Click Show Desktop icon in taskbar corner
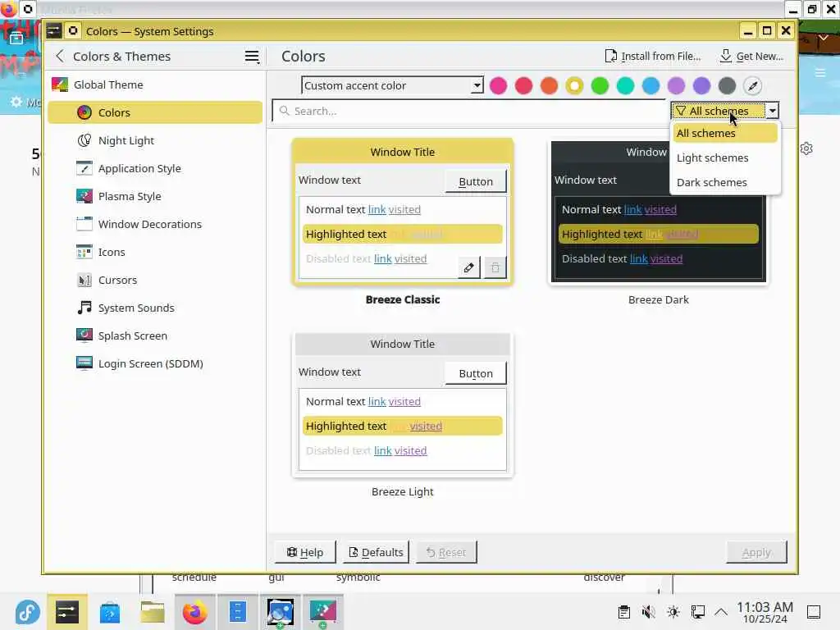This screenshot has width=840, height=630. click(x=814, y=612)
